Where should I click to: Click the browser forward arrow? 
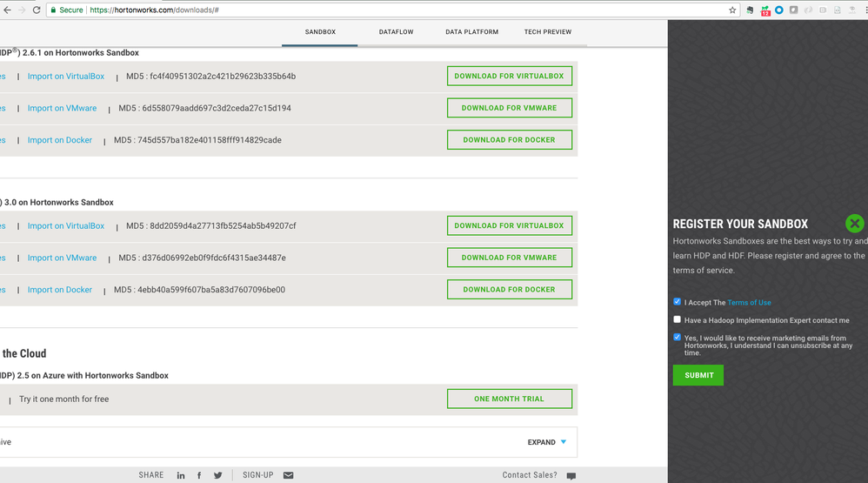[22, 10]
